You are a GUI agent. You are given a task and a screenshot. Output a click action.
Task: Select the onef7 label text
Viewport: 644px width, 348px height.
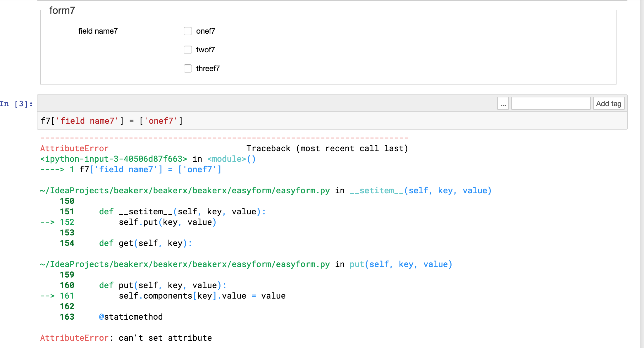pos(205,31)
